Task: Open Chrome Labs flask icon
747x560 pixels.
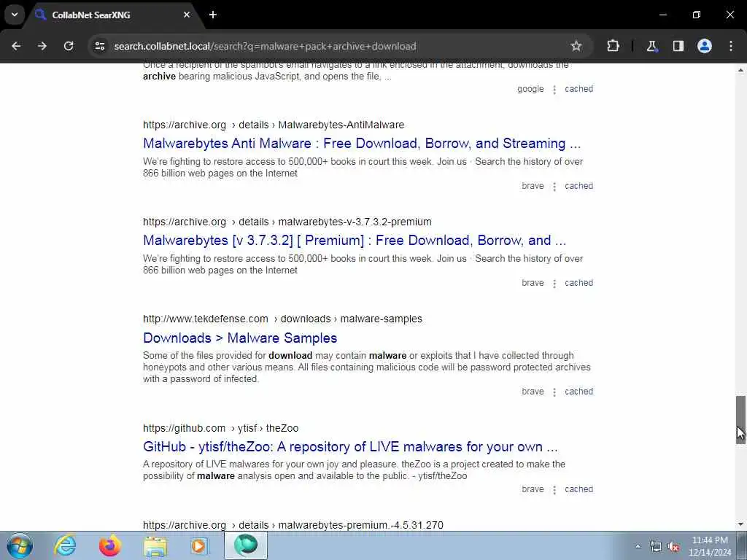Action: pyautogui.click(x=651, y=46)
